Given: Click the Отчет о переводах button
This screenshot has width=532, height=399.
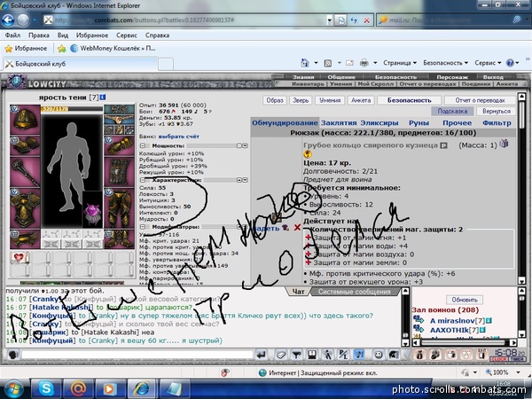Looking at the screenshot, I should [x=480, y=100].
